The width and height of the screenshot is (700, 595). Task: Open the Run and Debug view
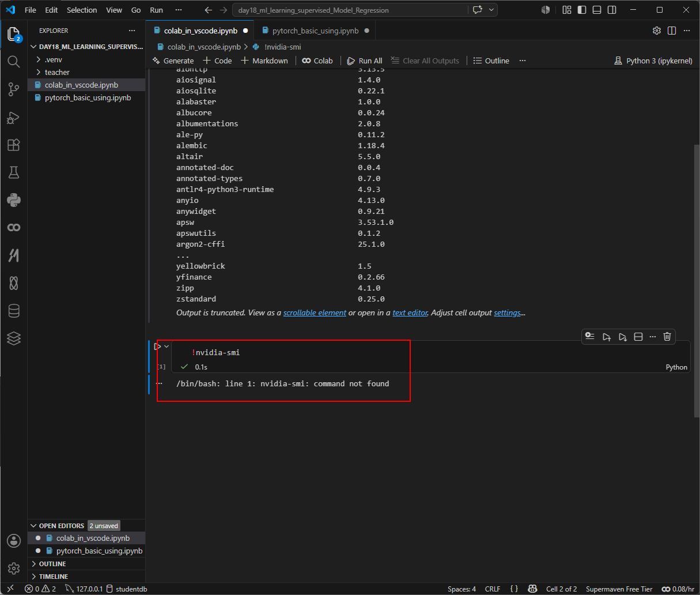pyautogui.click(x=14, y=117)
